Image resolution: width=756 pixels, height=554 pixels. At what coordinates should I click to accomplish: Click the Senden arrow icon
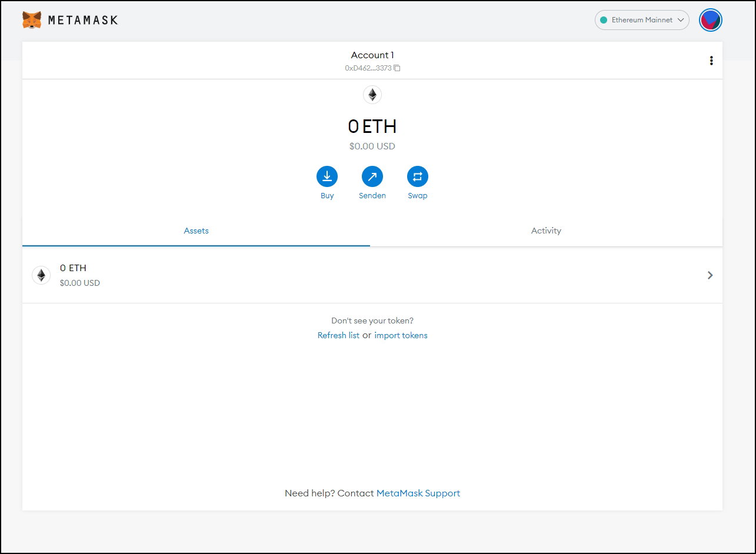(x=372, y=176)
